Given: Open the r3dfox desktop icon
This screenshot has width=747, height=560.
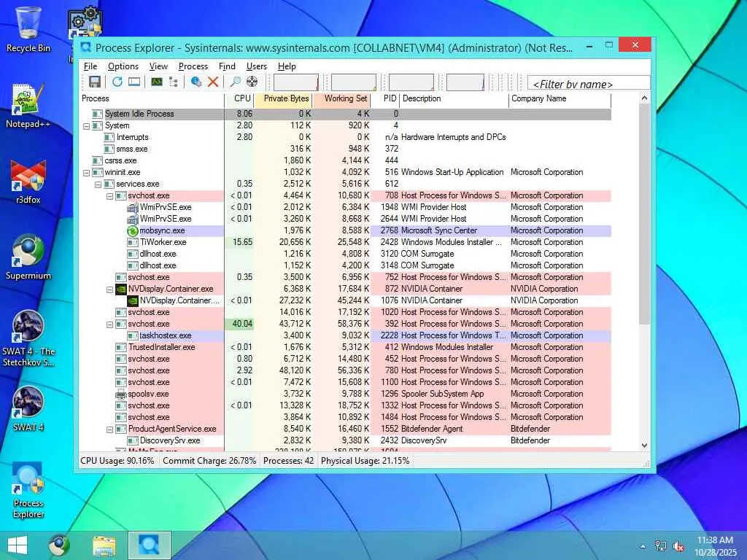Looking at the screenshot, I should coord(28,182).
